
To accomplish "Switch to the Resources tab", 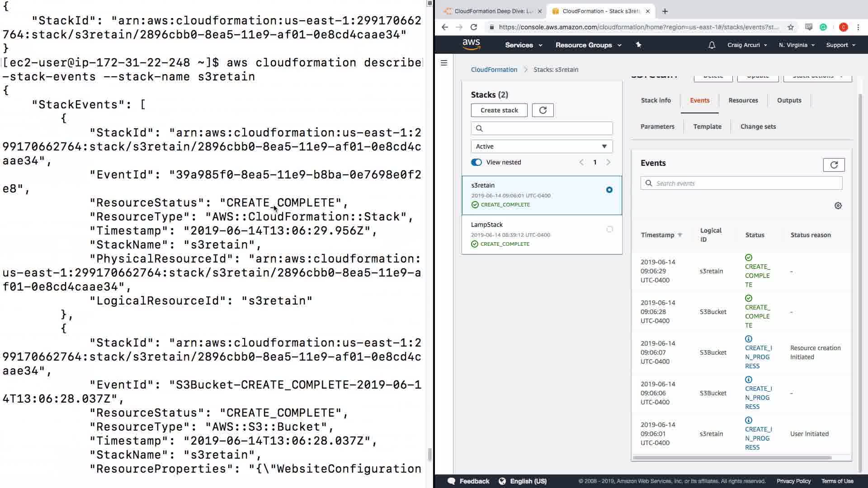I will (x=743, y=100).
